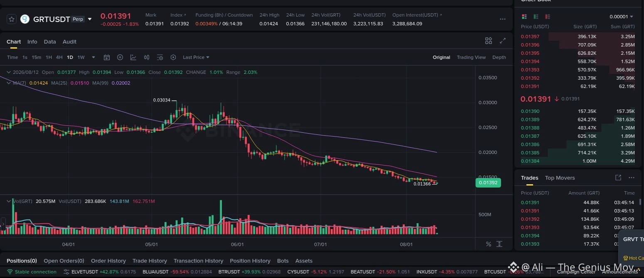644x278 pixels.
Task: Select the Trades tab
Action: (530, 178)
